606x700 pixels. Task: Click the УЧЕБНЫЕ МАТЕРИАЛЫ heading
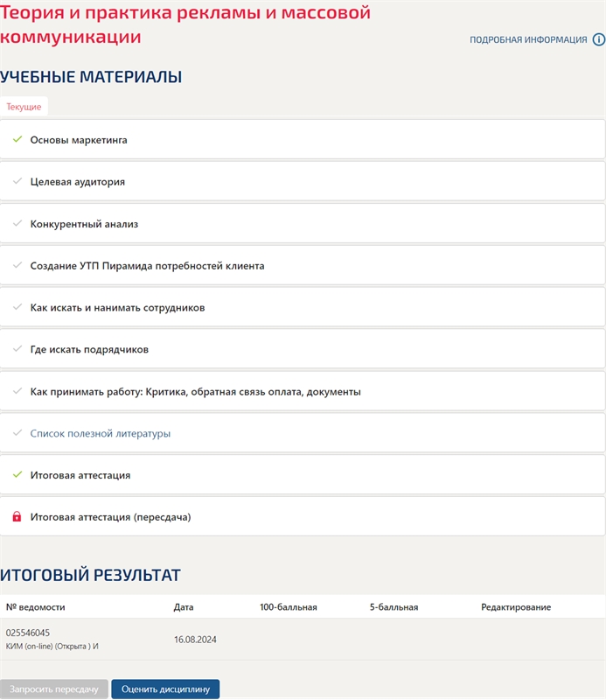(x=91, y=77)
